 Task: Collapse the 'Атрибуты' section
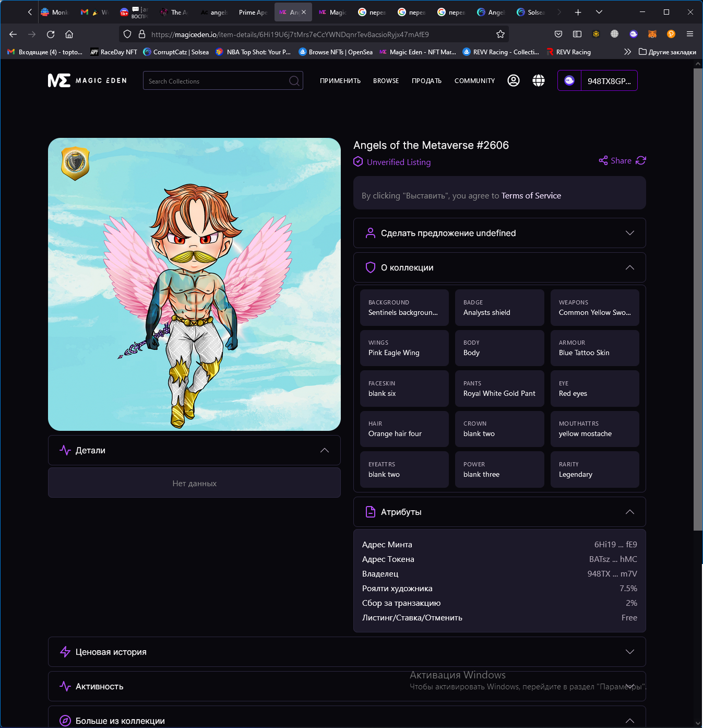(499, 512)
